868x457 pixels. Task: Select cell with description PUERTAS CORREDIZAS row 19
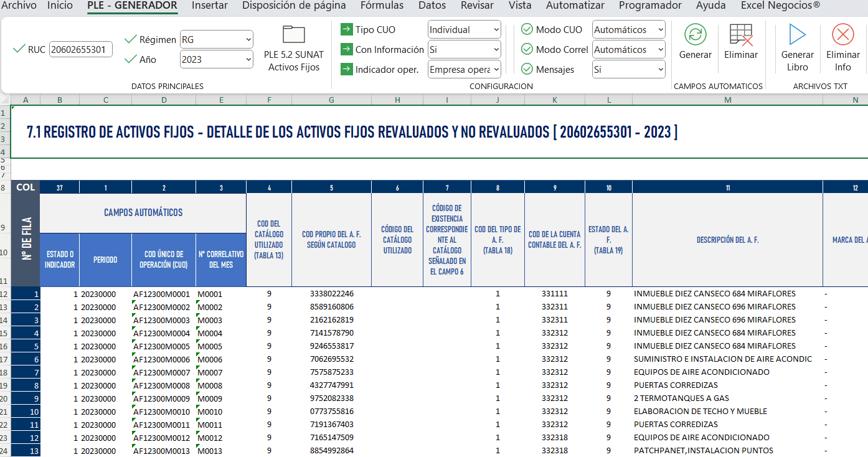676,385
